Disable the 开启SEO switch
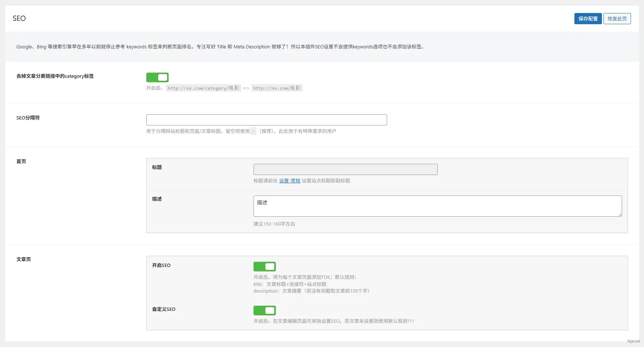Viewport: 644px width, 347px height. coord(265,266)
